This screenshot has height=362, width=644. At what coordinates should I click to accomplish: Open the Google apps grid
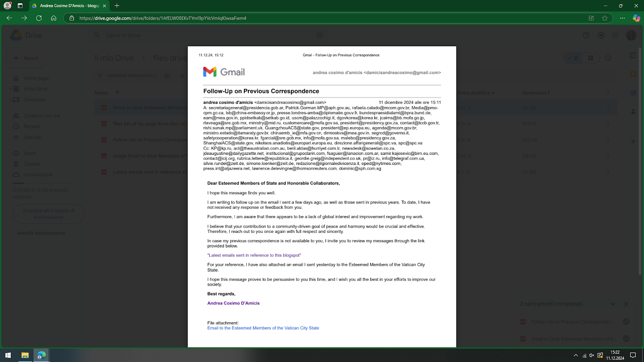click(615, 35)
